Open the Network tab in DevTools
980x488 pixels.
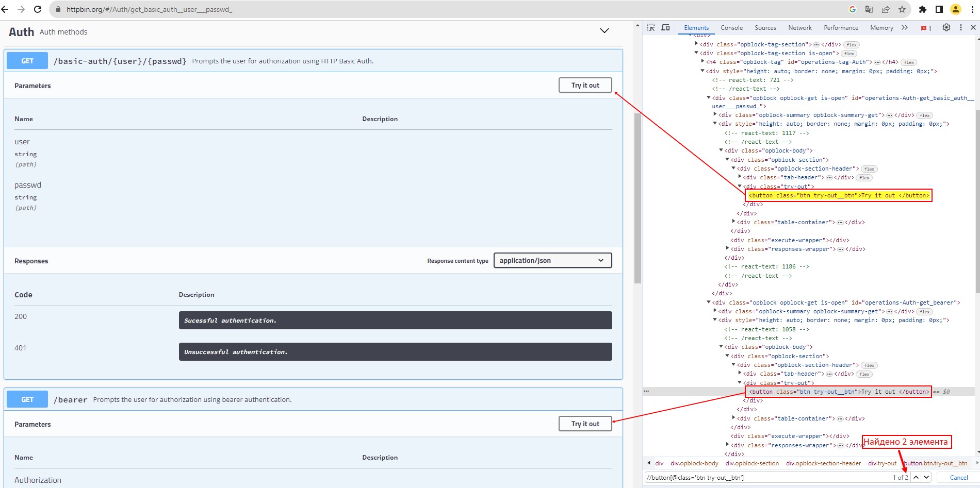(x=799, y=28)
